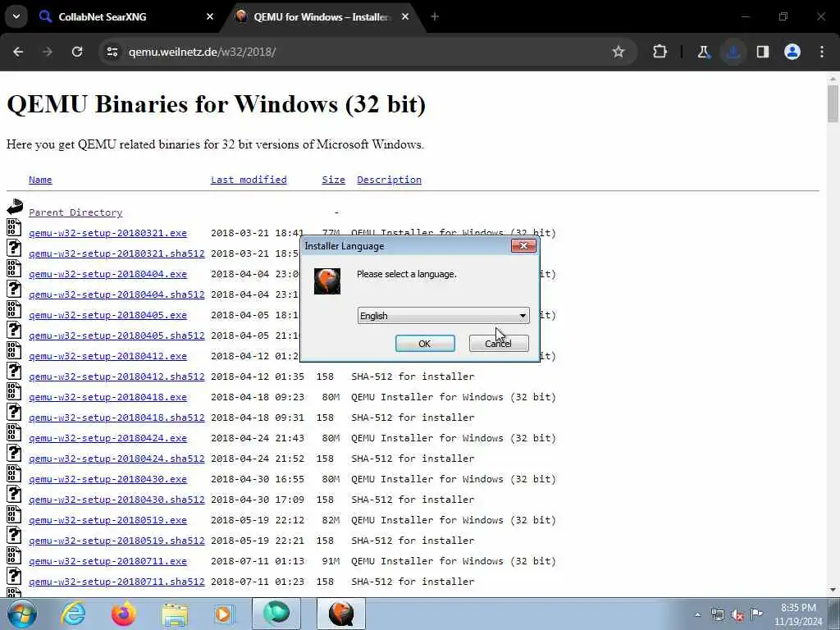The width and height of the screenshot is (840, 630).
Task: Sort listing by Last modified
Action: pyautogui.click(x=249, y=180)
